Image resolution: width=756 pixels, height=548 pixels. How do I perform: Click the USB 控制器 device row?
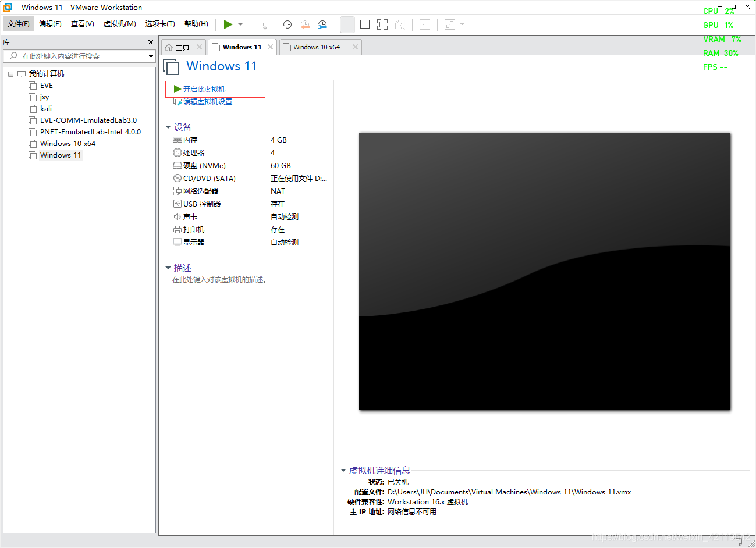tap(250, 204)
